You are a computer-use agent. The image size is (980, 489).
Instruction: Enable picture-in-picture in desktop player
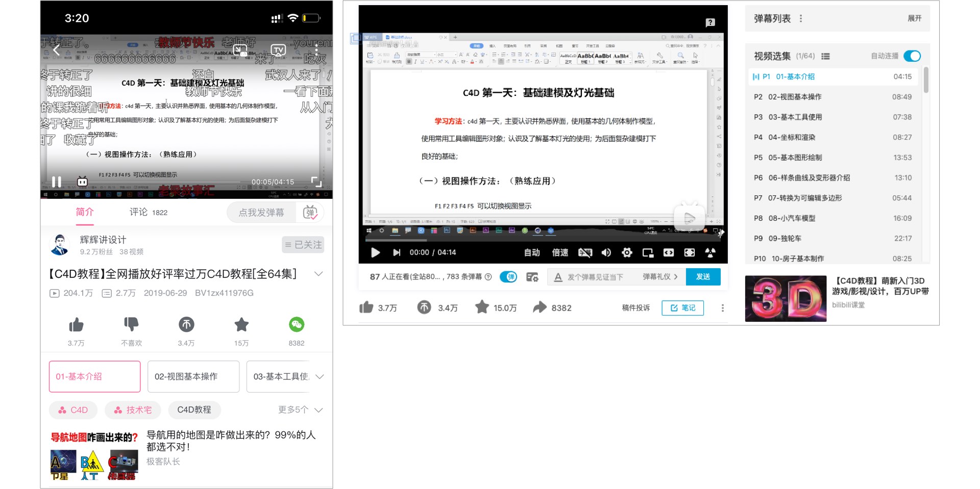(648, 252)
